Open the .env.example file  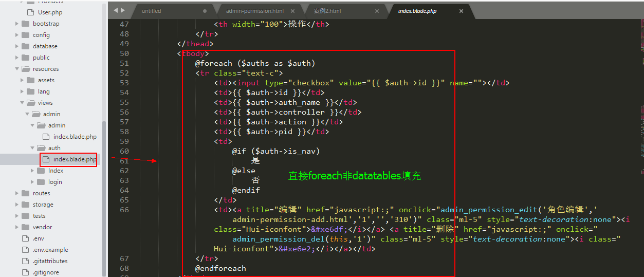50,250
